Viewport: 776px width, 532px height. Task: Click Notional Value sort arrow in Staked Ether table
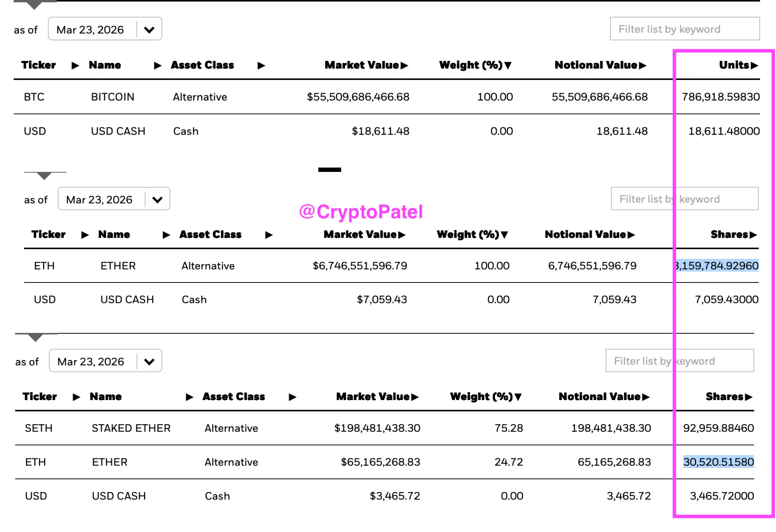pyautogui.click(x=646, y=397)
